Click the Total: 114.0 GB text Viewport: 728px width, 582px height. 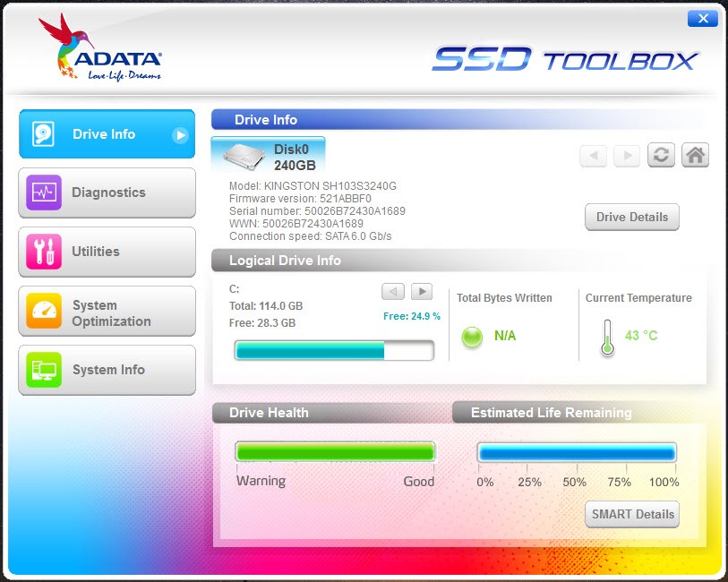click(266, 306)
